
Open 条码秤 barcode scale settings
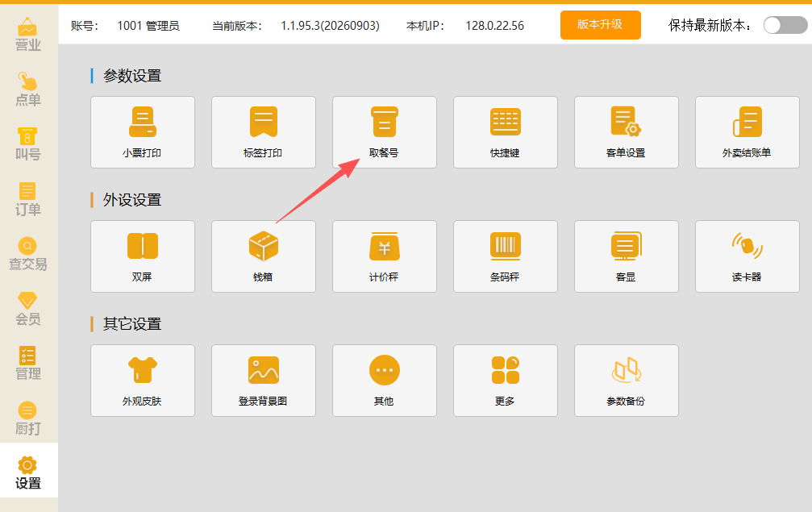[x=506, y=256]
